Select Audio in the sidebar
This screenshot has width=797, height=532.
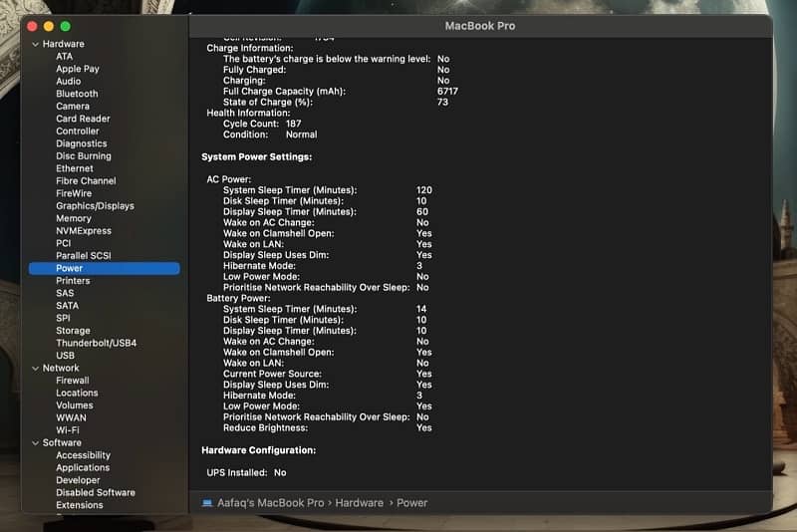click(x=68, y=82)
